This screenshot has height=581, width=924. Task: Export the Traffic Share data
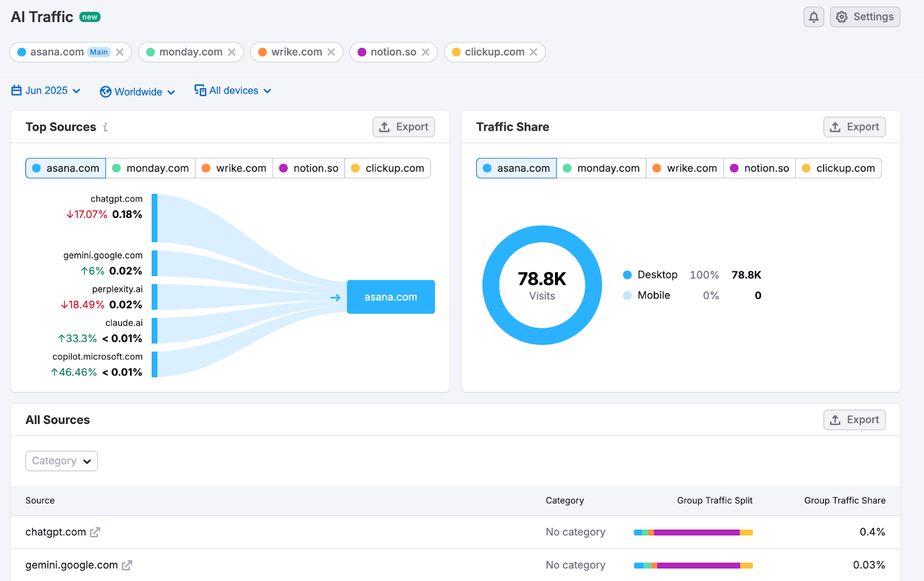click(x=854, y=126)
